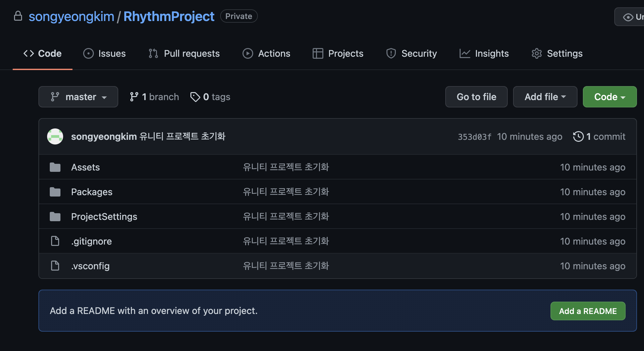Click the Pull requests merge icon
This screenshot has height=351, width=644.
click(153, 53)
